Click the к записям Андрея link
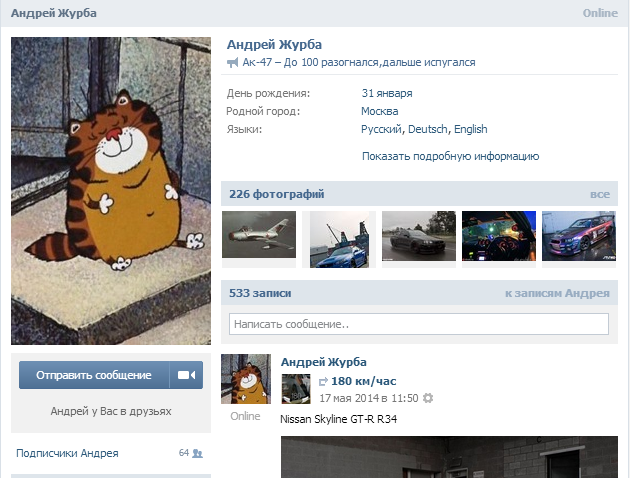This screenshot has width=633, height=478. [557, 294]
